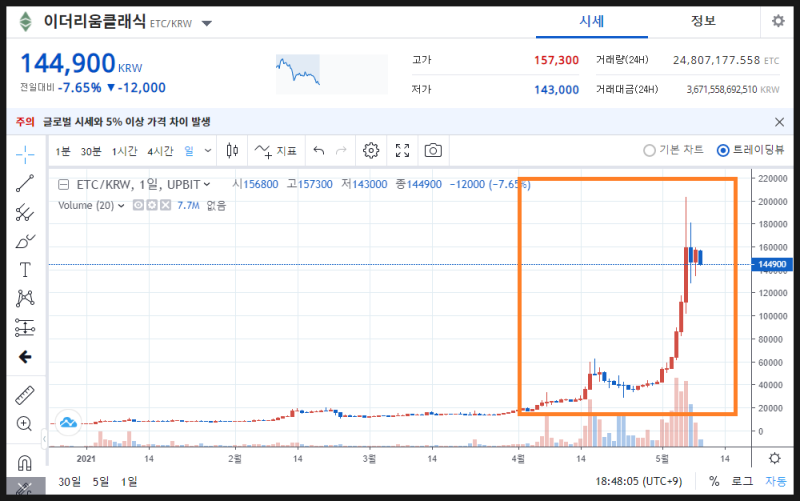The height and width of the screenshot is (501, 800).
Task: Select the XABCD pattern tool
Action: point(24,298)
